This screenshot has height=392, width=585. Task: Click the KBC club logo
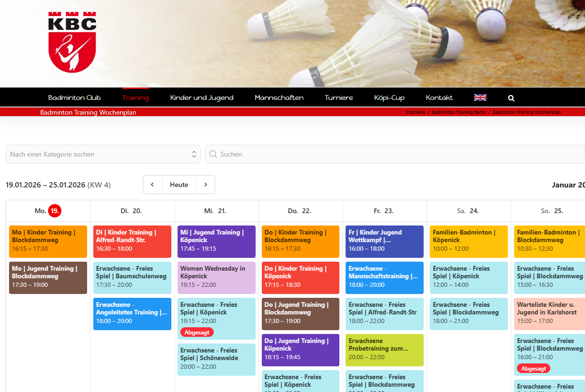[72, 42]
